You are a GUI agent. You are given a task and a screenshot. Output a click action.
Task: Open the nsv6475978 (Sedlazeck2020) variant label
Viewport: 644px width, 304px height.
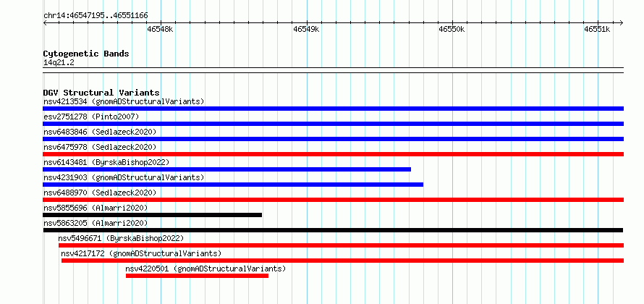coord(100,147)
